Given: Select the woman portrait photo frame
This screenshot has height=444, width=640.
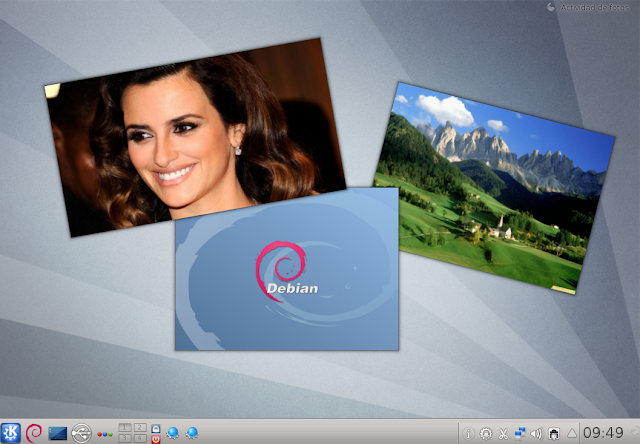Looking at the screenshot, I should [x=195, y=137].
